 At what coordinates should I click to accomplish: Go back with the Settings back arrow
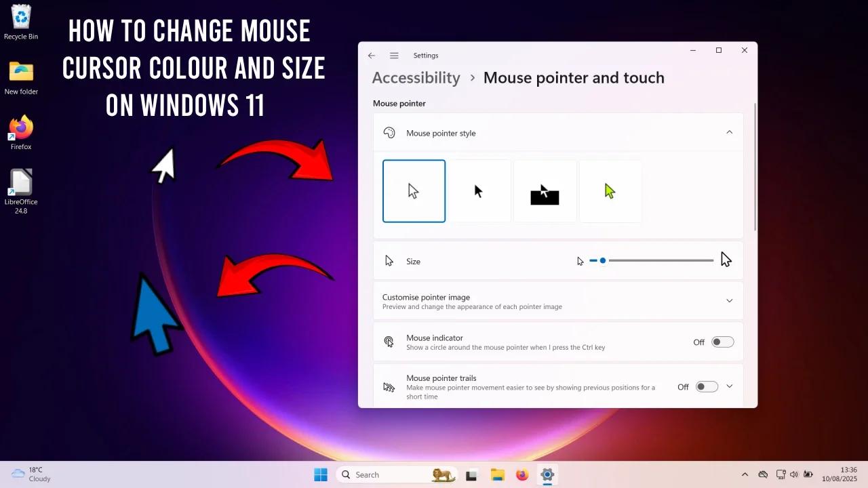point(372,56)
